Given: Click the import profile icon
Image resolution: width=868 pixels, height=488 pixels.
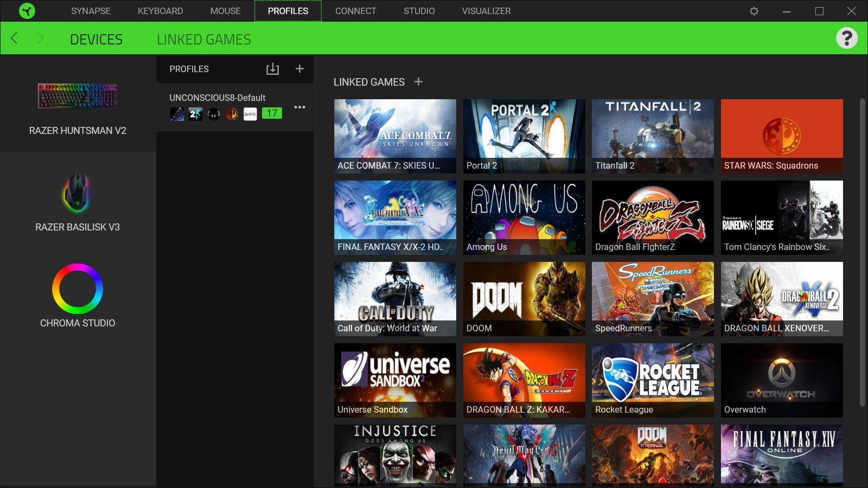Looking at the screenshot, I should click(272, 69).
